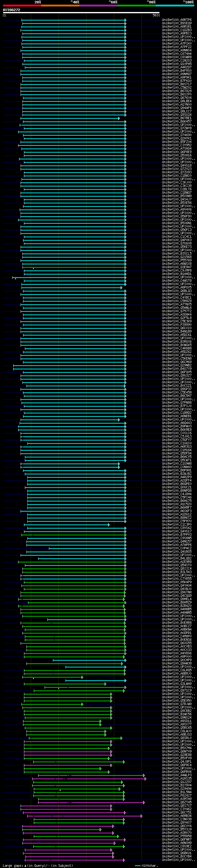Screen dimensions: 197x868
Task: Select hit label UniRef100_A8NEB1
Action: pos(177,416)
